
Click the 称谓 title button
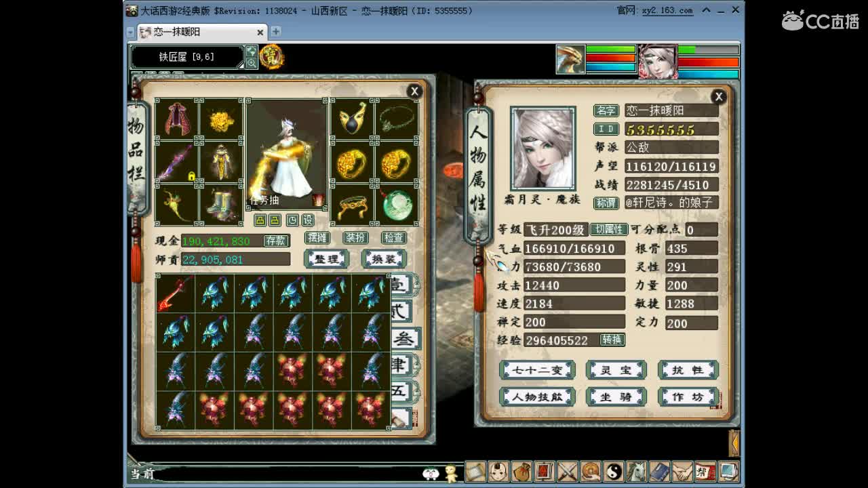click(606, 203)
